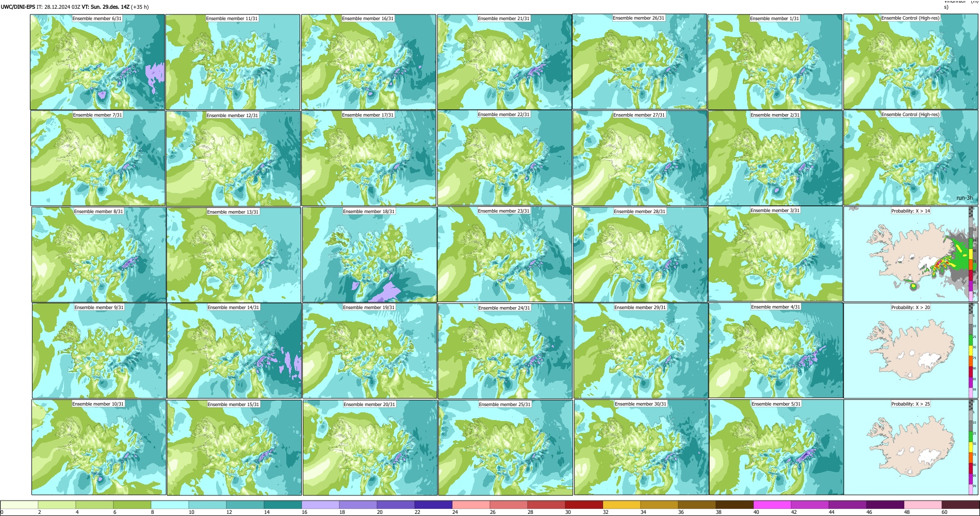Click the (+35 h) forecast offset text
The image size is (980, 516).
click(140, 7)
